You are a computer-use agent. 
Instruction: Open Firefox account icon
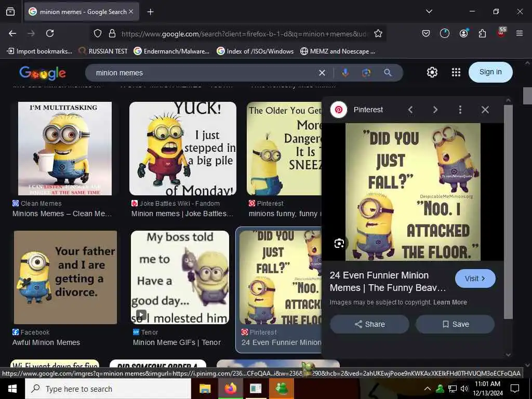pos(463,33)
